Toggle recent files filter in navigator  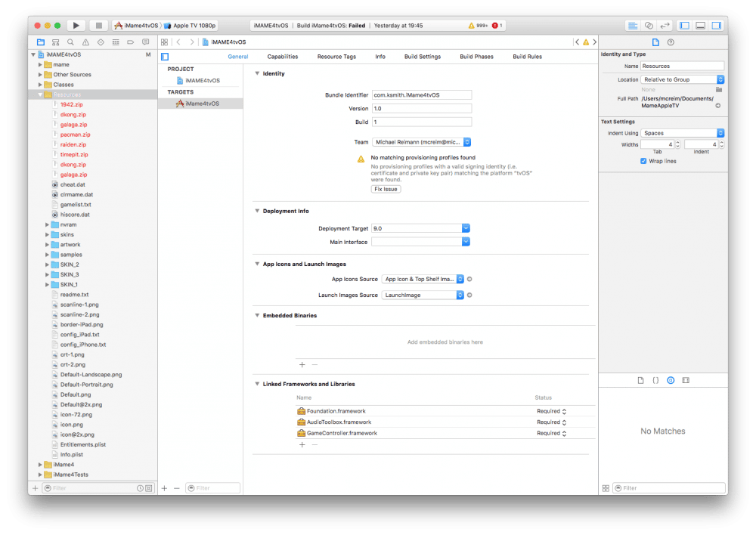tap(140, 488)
